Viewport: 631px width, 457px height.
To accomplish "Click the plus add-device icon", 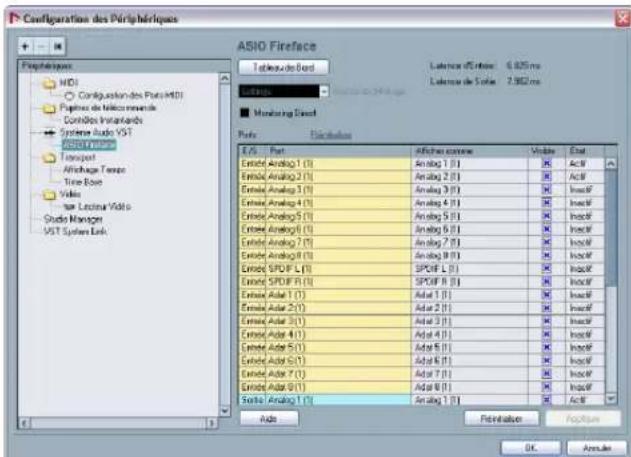I will tap(25, 47).
